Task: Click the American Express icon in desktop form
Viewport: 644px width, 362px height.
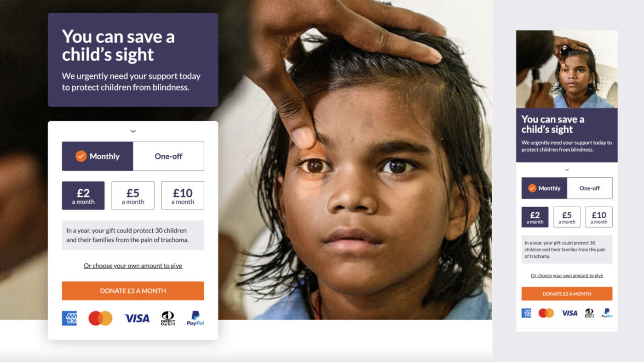Action: (69, 318)
